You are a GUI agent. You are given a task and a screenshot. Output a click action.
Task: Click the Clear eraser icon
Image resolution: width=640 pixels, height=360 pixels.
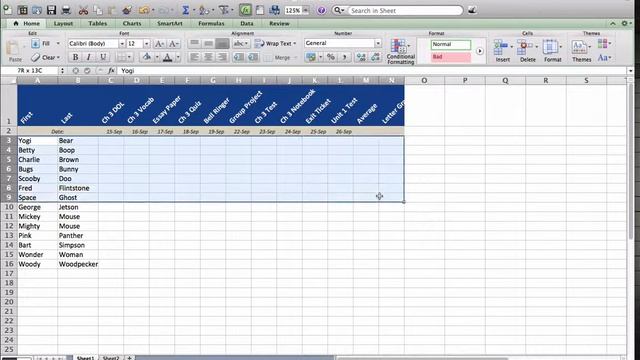[36, 57]
